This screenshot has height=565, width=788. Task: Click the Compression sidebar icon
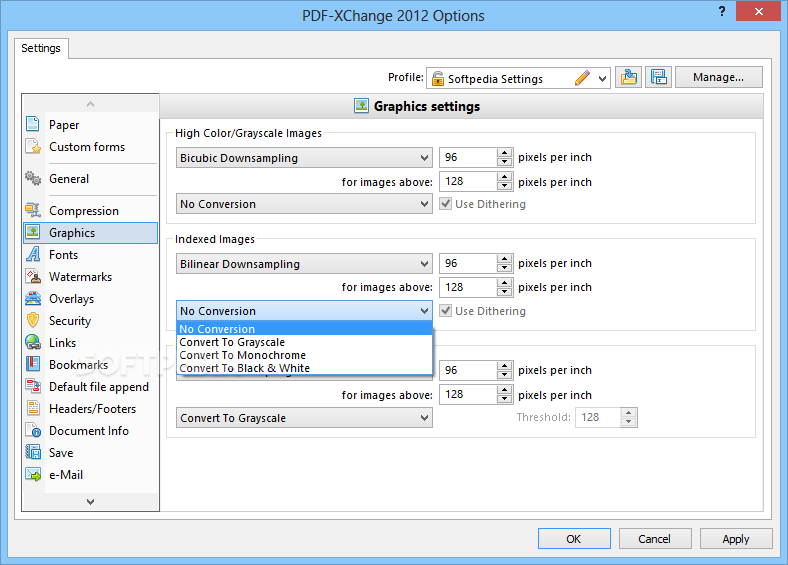(x=33, y=210)
